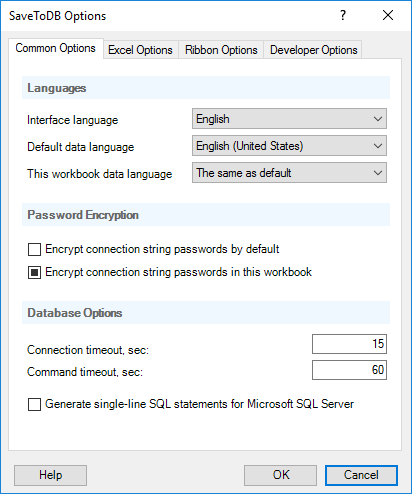Screen dimensions: 412x494
Task: Switch to the Common Options tab
Action: coord(56,48)
